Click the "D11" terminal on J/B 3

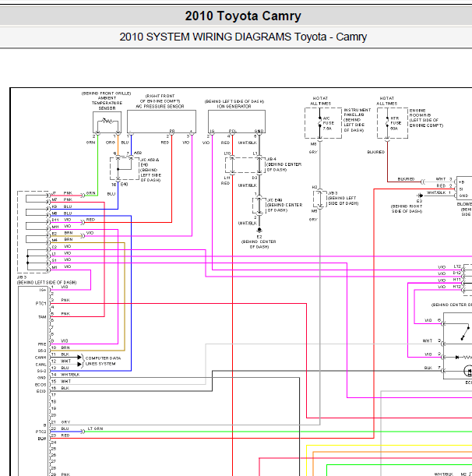55,220
